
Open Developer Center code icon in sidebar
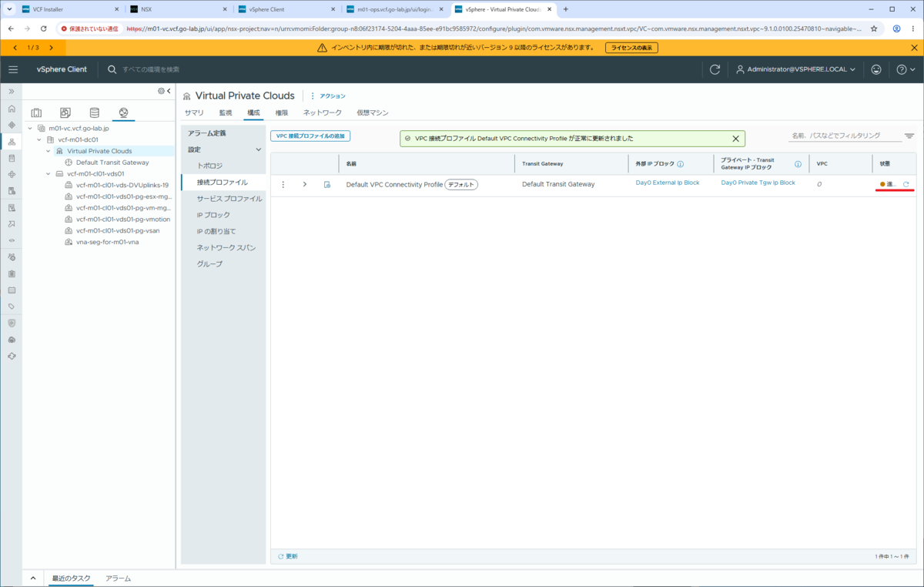pos(12,240)
